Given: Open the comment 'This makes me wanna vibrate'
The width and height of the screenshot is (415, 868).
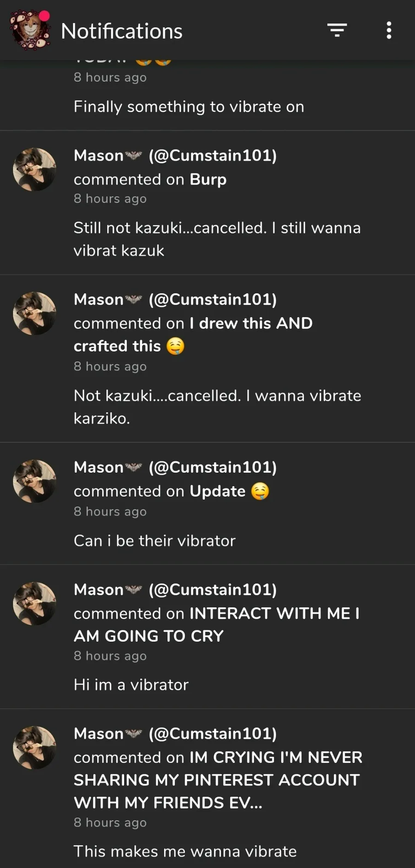Looking at the screenshot, I should (185, 851).
